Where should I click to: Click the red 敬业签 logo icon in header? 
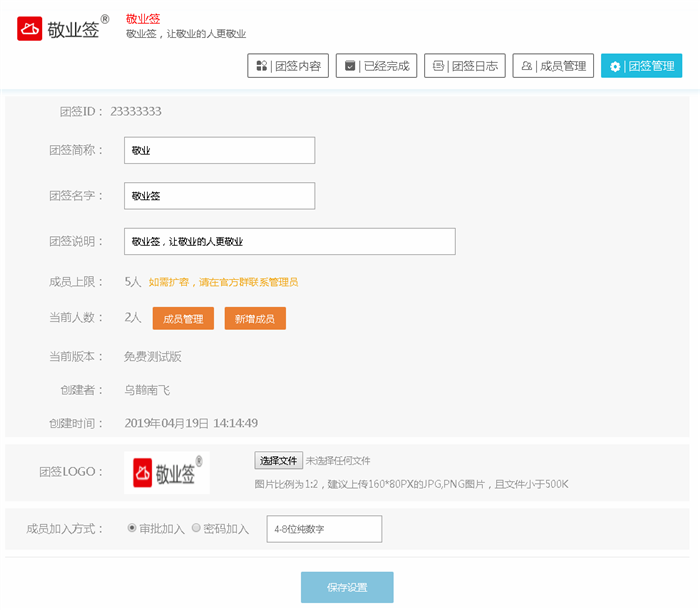[29, 29]
